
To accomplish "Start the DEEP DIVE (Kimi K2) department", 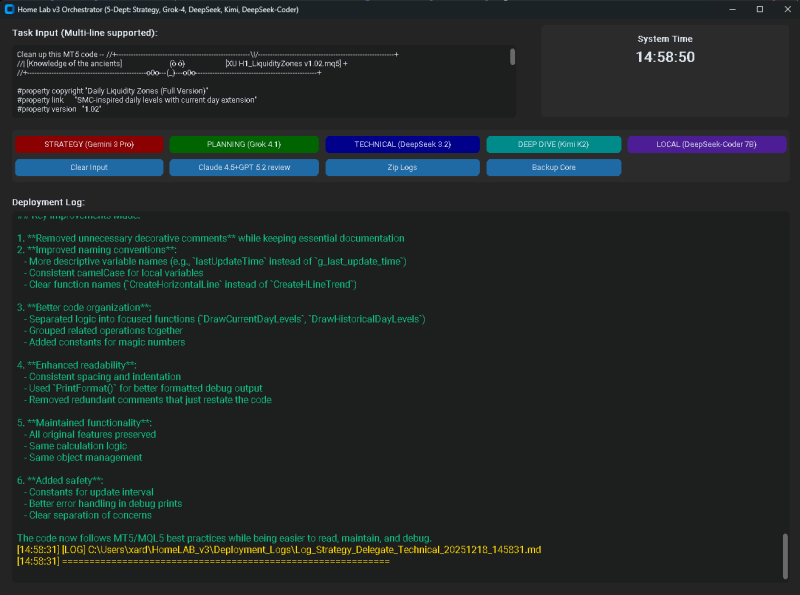I will [553, 144].
